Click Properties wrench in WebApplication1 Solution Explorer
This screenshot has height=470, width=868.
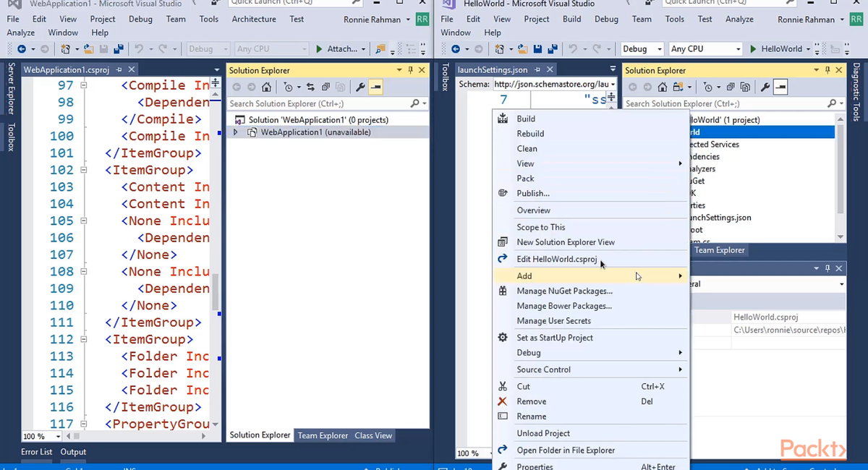360,87
